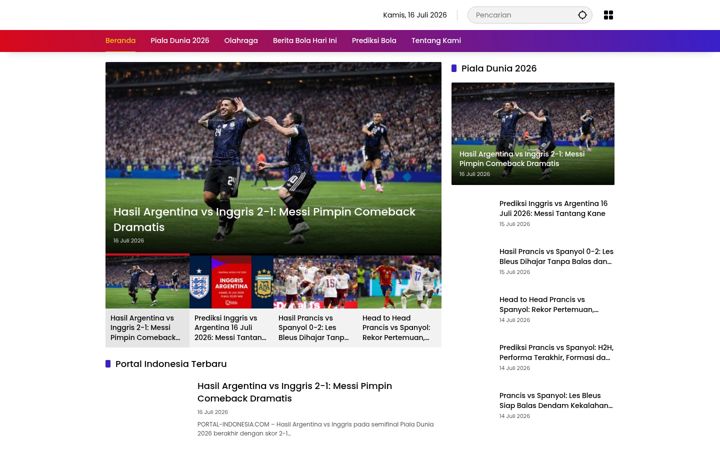The width and height of the screenshot is (720, 450).
Task: Open sidebar article Prediksi Inggris vs Argentina 16 Juli
Action: click(x=553, y=208)
